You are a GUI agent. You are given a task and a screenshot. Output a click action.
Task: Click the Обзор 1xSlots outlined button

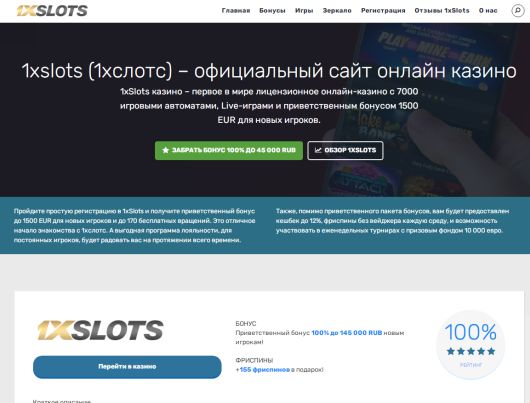pos(345,150)
